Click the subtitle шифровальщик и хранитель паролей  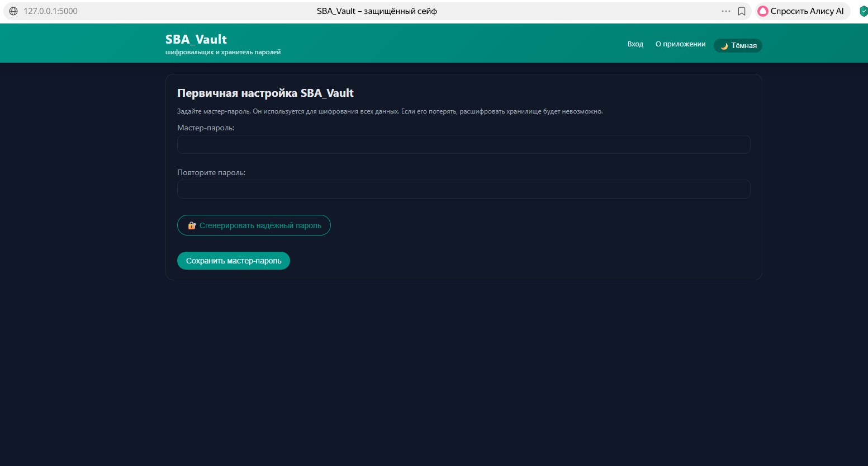223,51
